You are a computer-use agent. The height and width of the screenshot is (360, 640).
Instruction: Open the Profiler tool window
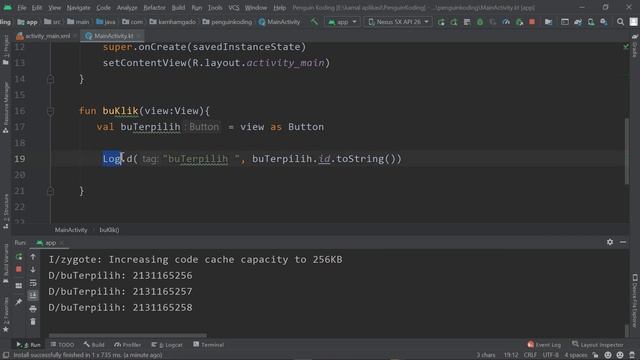127,345
